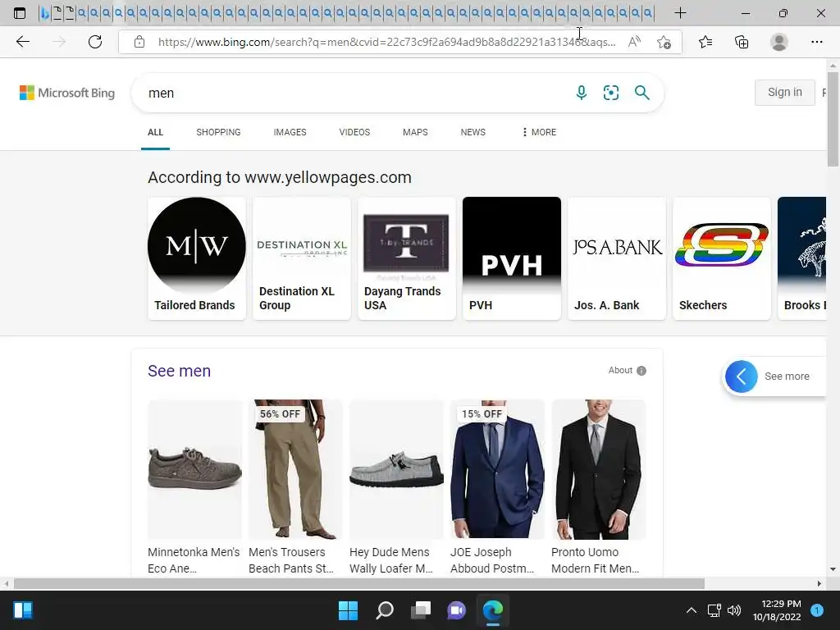The width and height of the screenshot is (840, 630).
Task: Switch to SHOPPING tab
Action: (218, 132)
